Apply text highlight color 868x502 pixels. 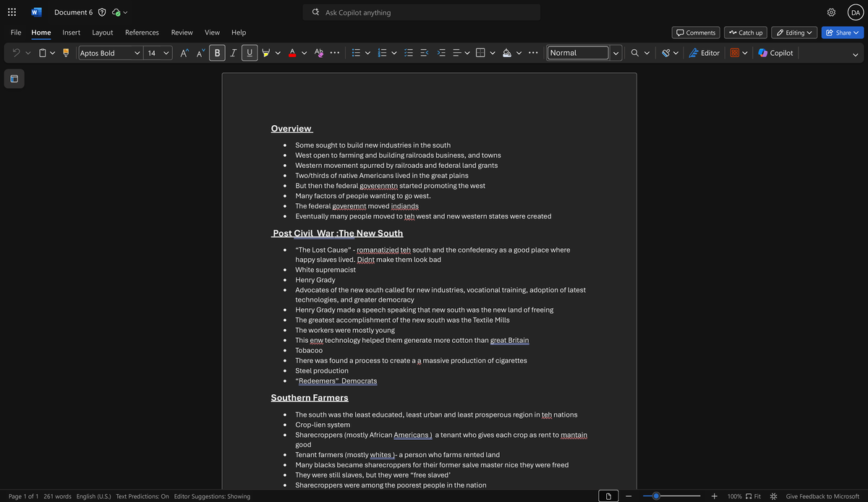tap(265, 53)
